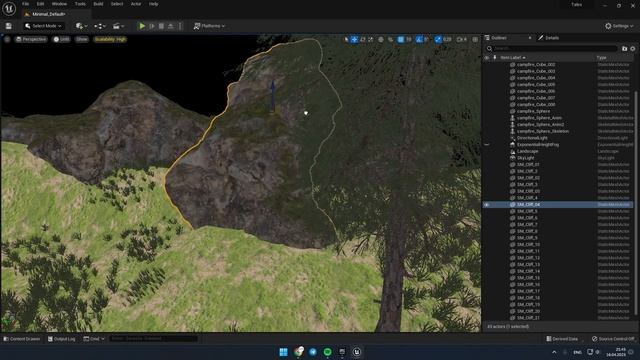Click the Unreal Engine logo

9,9
